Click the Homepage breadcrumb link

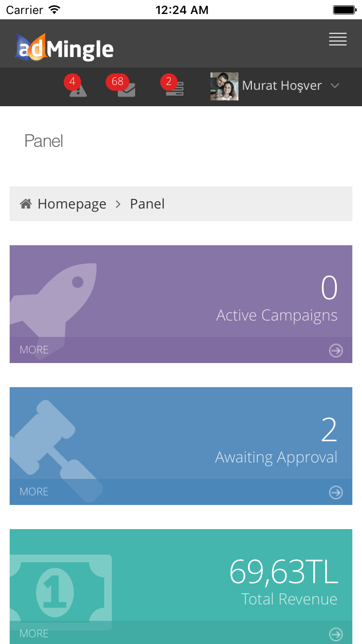click(x=72, y=204)
